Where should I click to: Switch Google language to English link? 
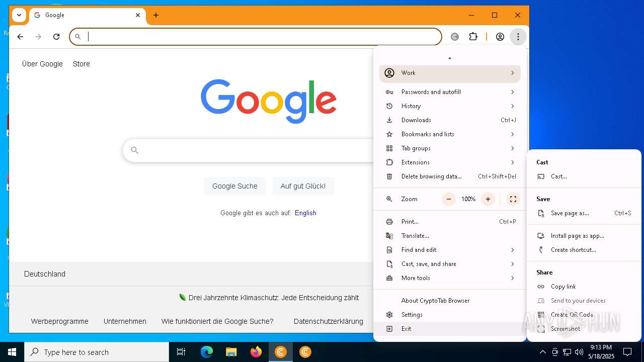pos(305,213)
